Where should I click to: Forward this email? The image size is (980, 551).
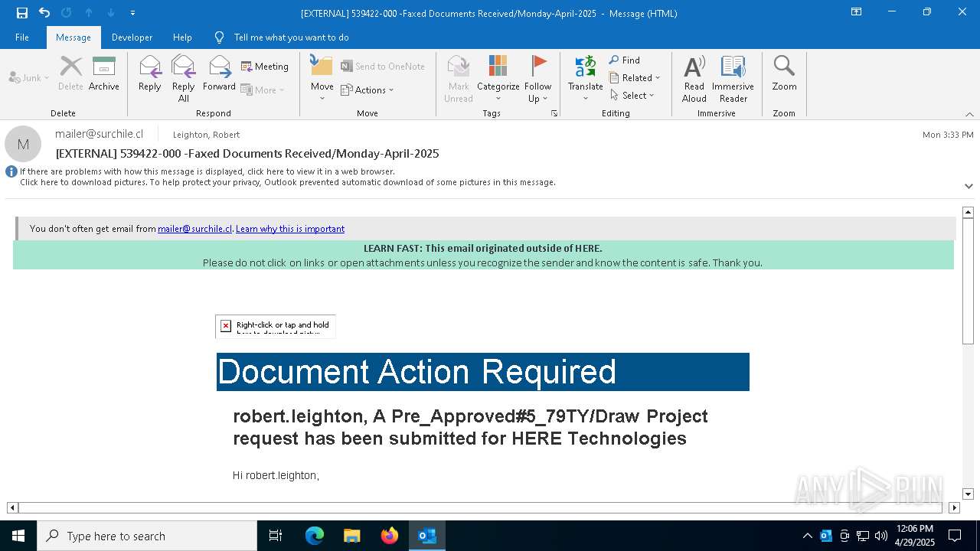click(219, 74)
